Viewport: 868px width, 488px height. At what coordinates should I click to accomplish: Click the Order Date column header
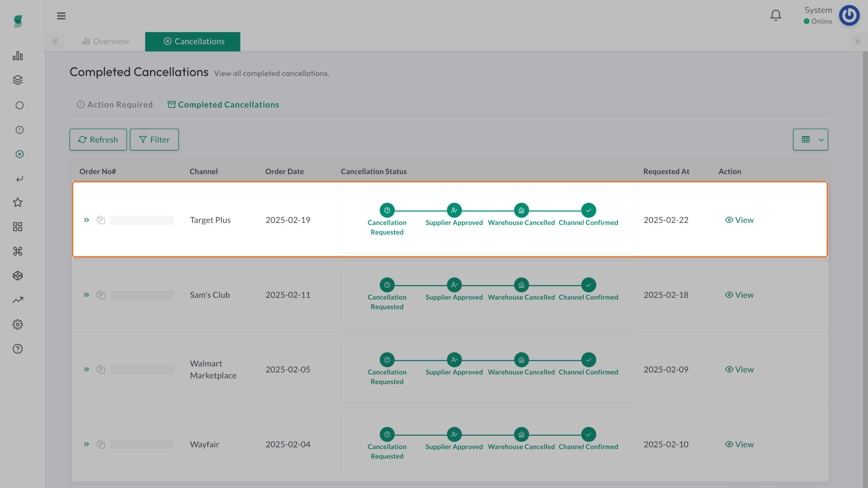click(284, 171)
